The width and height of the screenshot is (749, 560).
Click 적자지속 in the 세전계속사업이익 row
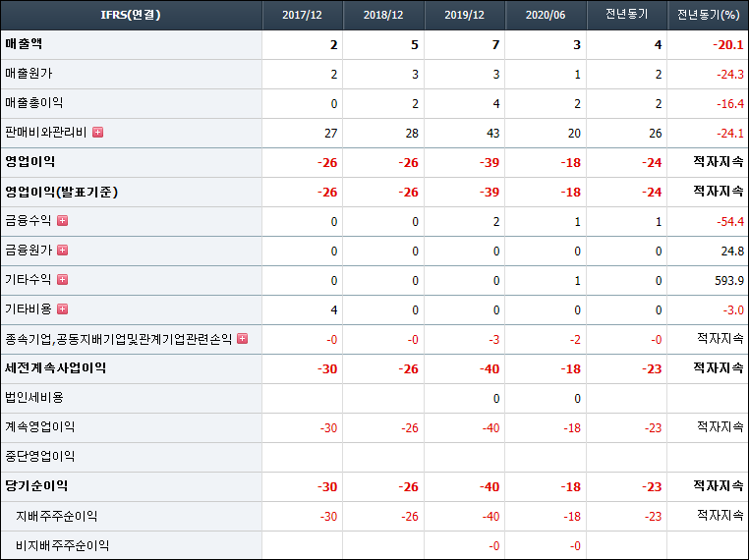719,368
